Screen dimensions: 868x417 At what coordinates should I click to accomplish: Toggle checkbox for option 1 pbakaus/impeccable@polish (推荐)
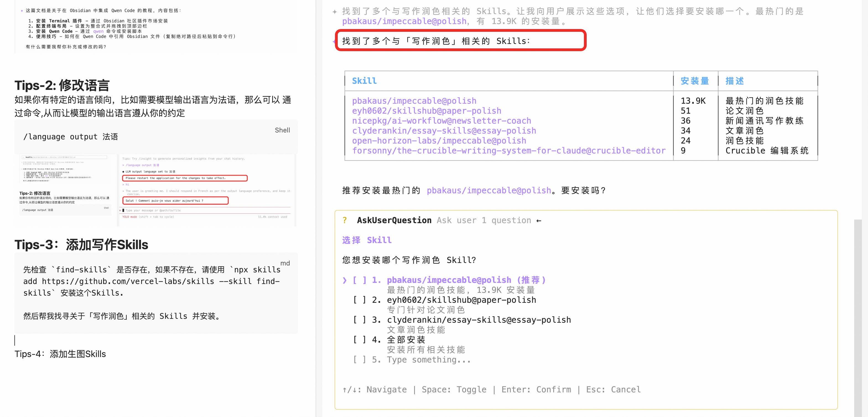[359, 280]
